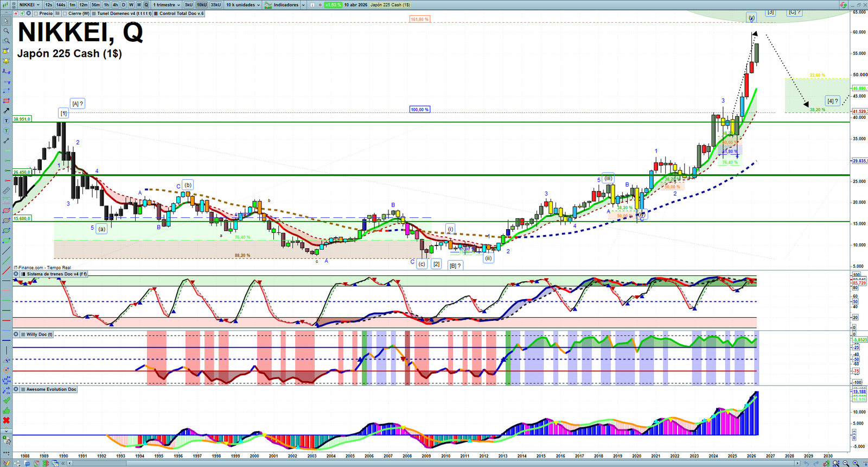Viewport: 868px width, 467px height.
Task: Close the Willy Doc indicator panel
Action: [x=16, y=335]
